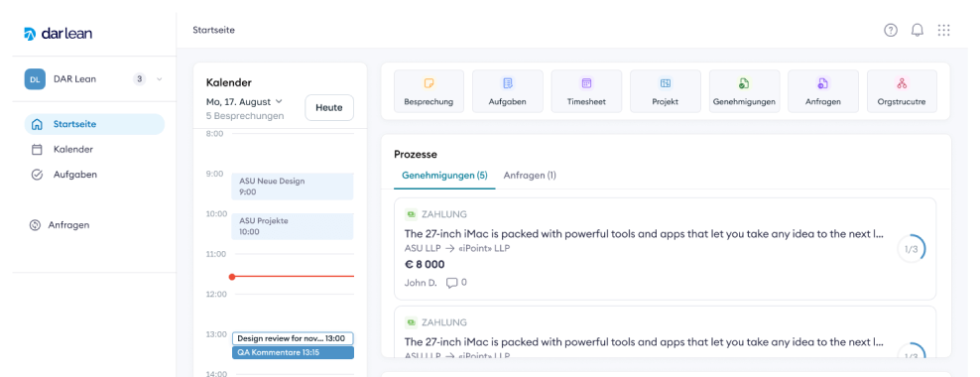This screenshot has width=980, height=377.
Task: Click the comment icon beside John D.
Action: click(452, 283)
